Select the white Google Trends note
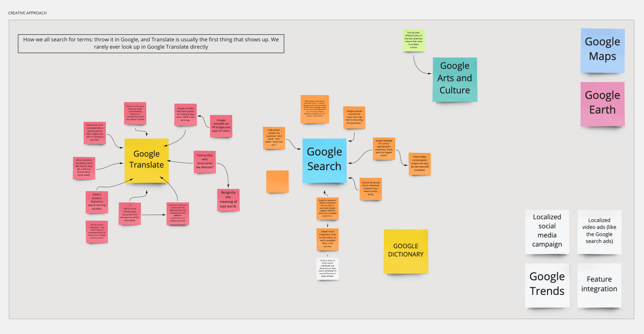Image resolution: width=644 pixels, height=334 pixels. tap(547, 285)
